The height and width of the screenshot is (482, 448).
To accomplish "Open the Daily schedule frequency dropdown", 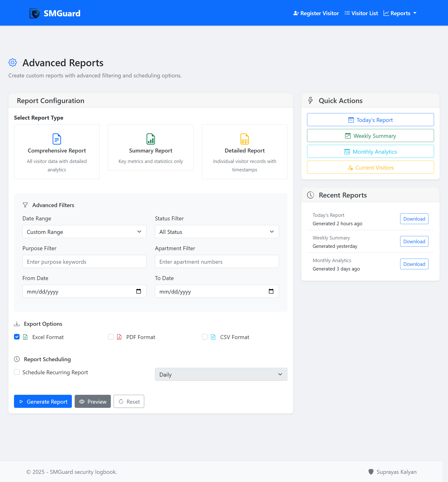I will coord(221,374).
